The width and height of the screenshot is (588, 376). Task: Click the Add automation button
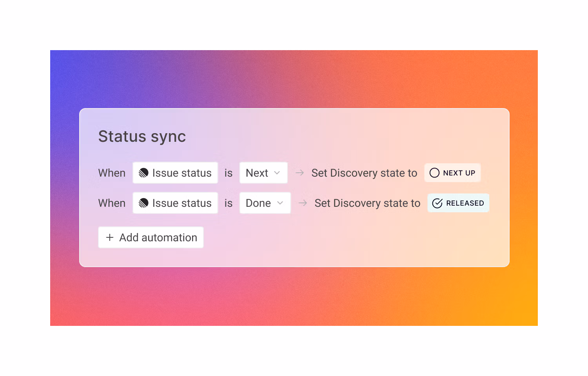[151, 237]
